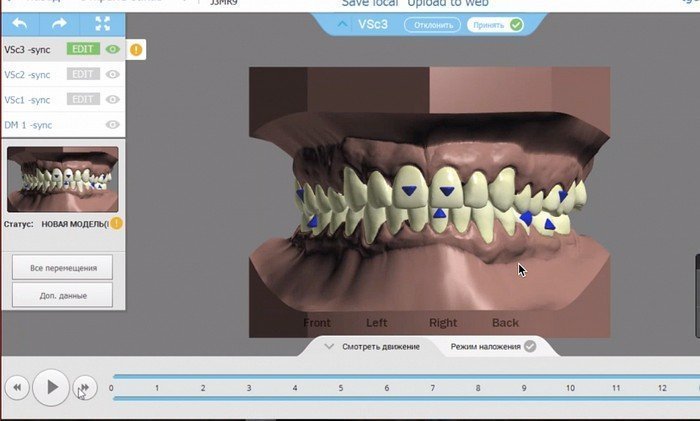Screen dimensions: 700x421
Task: Click the EDIT button for VSc2 -sync
Action: [83, 74]
